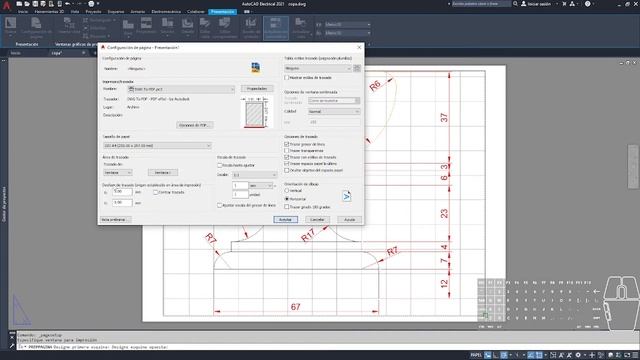Open the paper size ISO A4 dropdown
The height and width of the screenshot is (360, 640).
click(157, 146)
